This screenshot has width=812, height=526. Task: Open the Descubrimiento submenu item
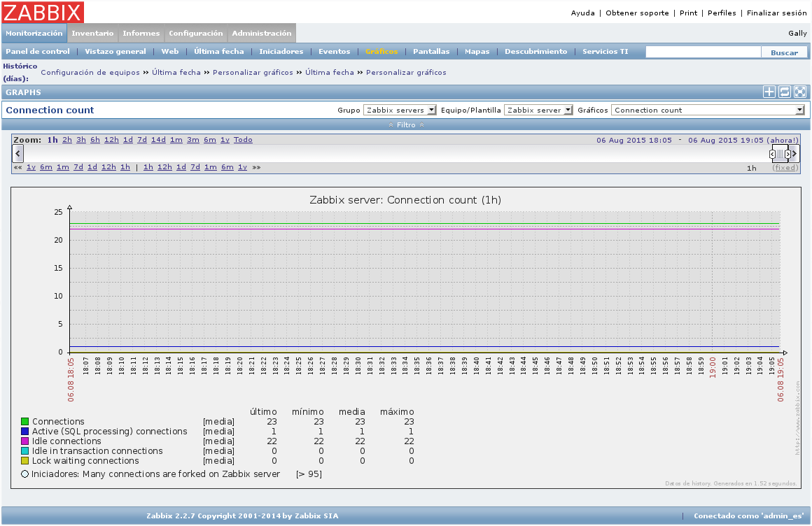pos(536,51)
